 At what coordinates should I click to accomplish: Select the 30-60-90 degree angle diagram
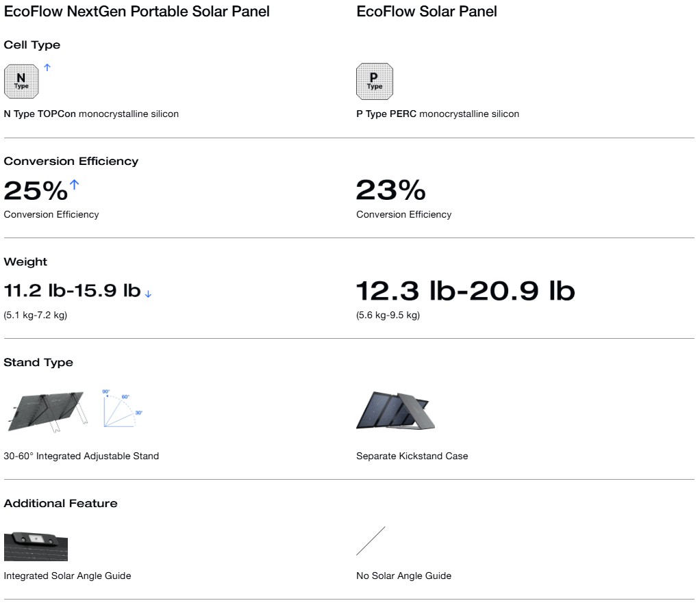click(123, 409)
